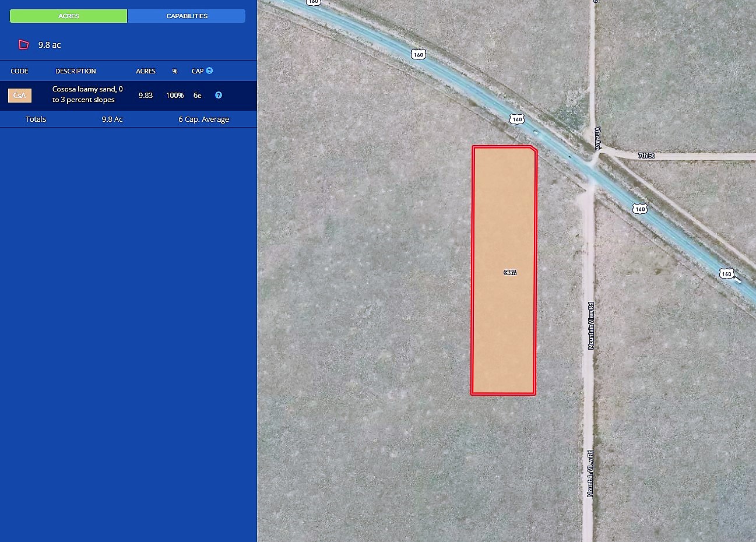Click the 6 Cap. Average total
Screen dimensions: 756x542
(x=203, y=119)
